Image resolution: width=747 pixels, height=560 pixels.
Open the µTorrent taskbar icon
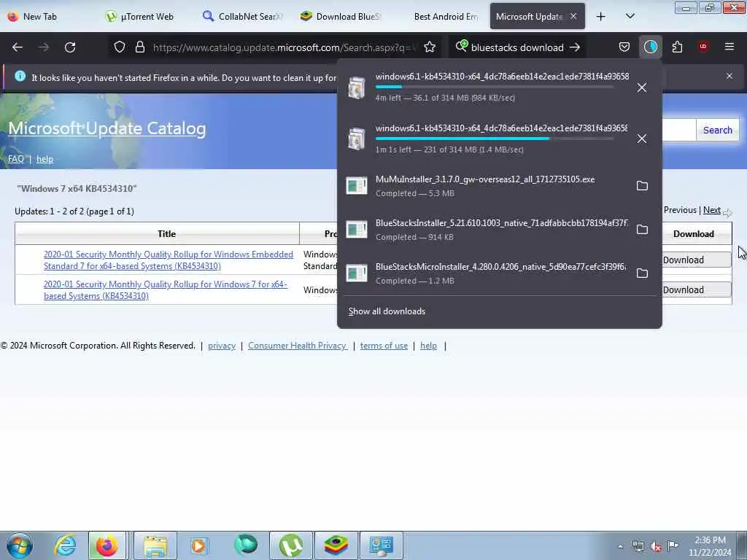click(x=291, y=545)
